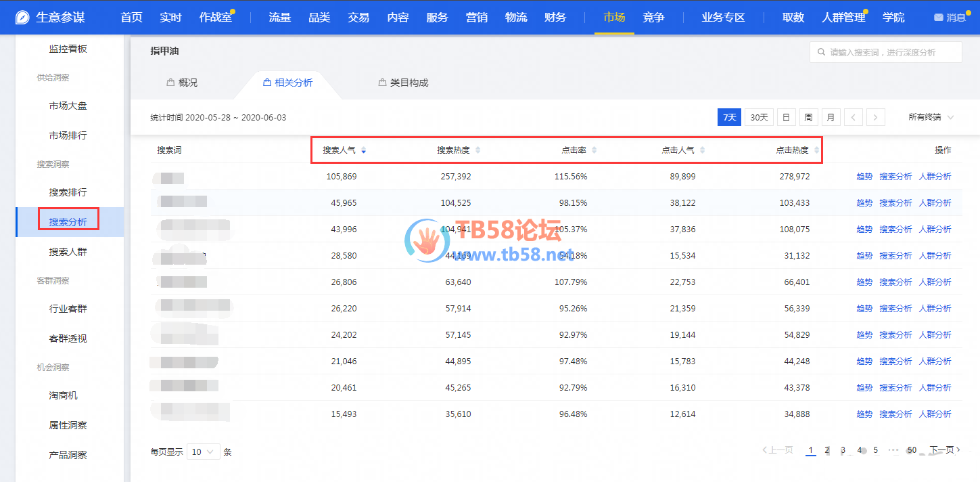Select the 7天 time range

(729, 118)
